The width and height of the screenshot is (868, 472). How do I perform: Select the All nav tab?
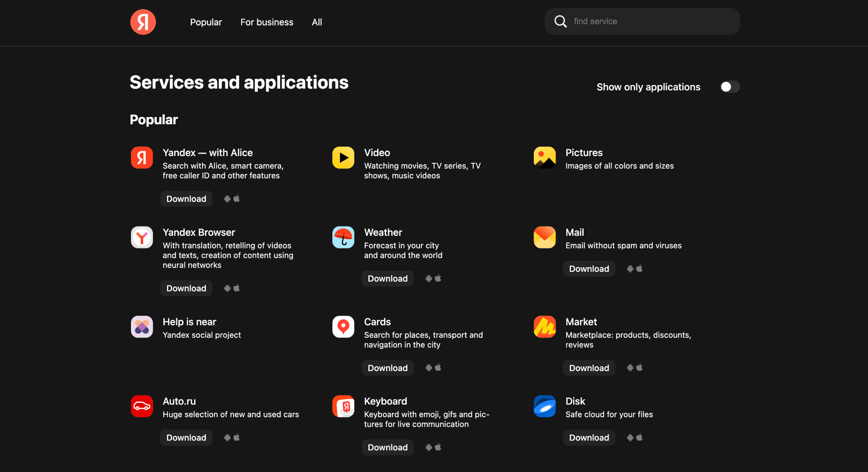click(x=317, y=22)
